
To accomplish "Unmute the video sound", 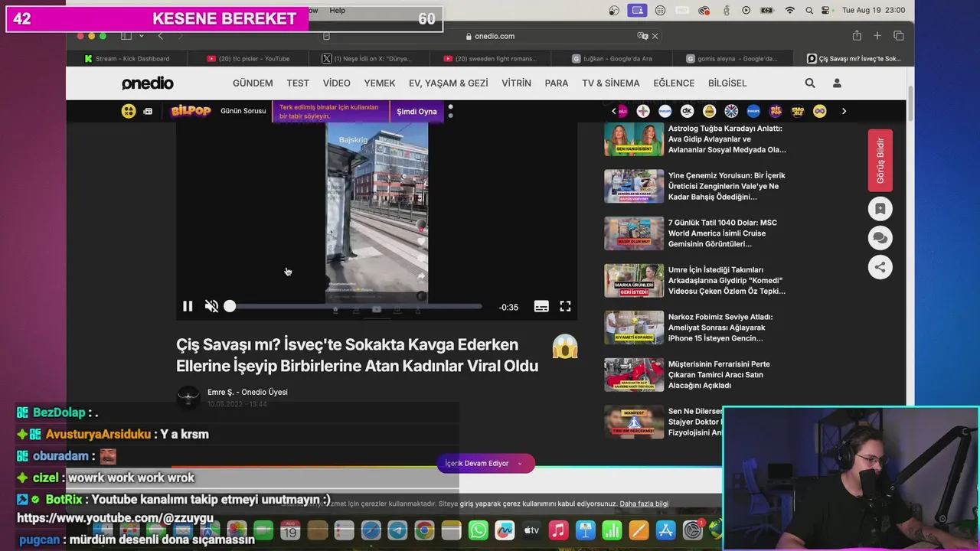I will [211, 306].
